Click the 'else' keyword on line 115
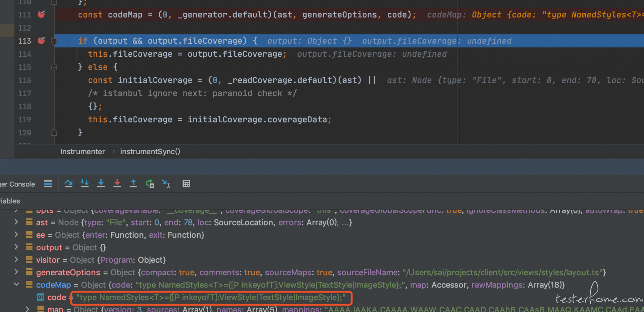 coord(98,67)
